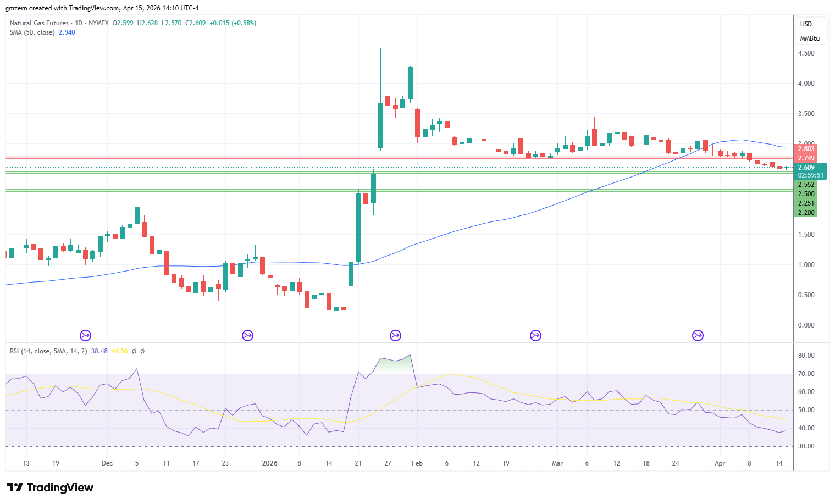Click the RSI axis 80.00 label

point(806,356)
